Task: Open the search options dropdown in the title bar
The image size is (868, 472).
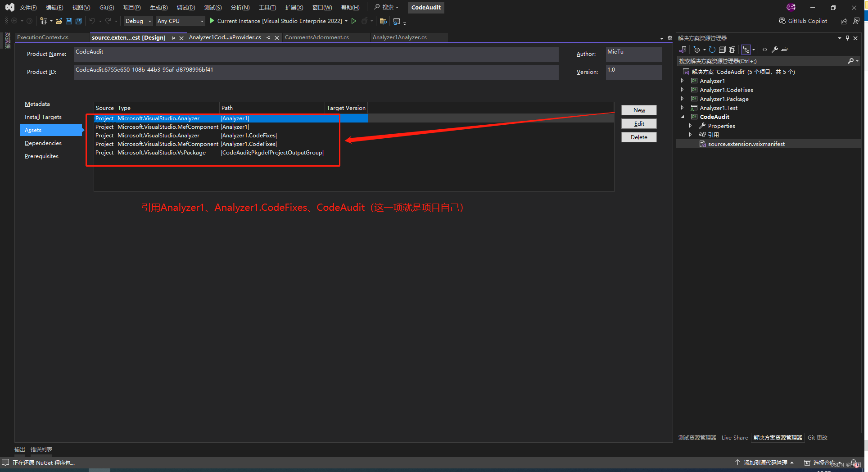Action: tap(397, 7)
